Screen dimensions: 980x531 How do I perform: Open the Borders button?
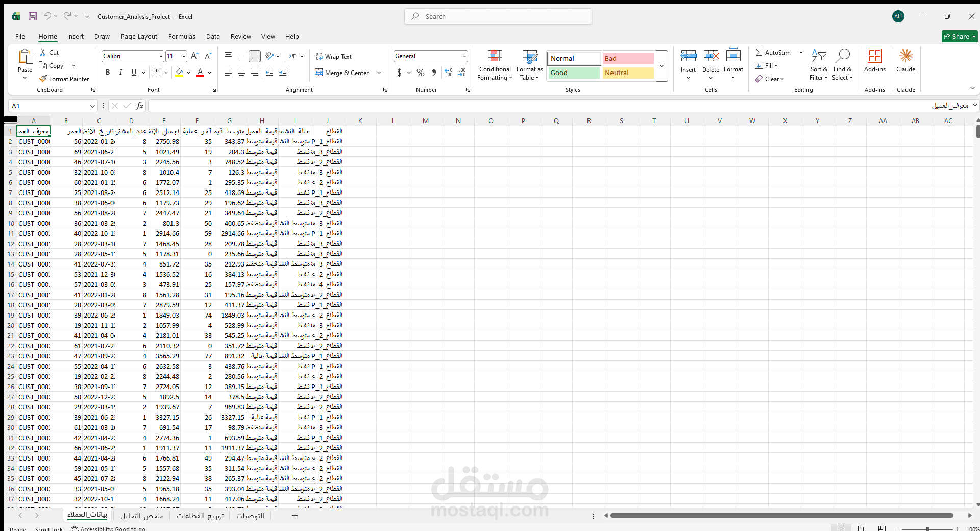tap(157, 73)
